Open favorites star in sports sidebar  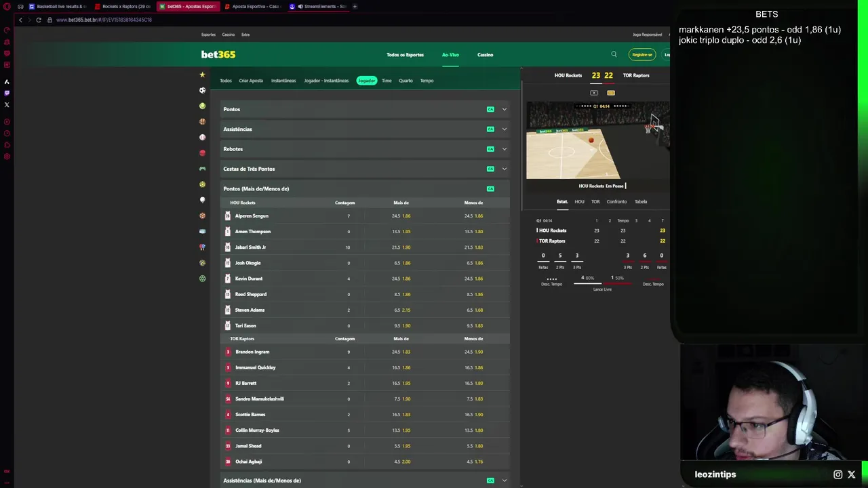click(x=202, y=75)
